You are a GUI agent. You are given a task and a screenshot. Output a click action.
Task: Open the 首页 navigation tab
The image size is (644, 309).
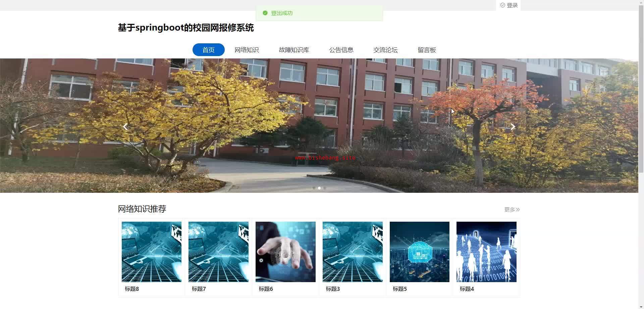[208, 50]
